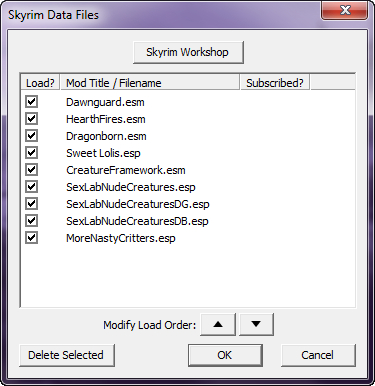Uncheck the Dawnguard.esm load checkbox
This screenshot has width=375, height=386.
(31, 102)
